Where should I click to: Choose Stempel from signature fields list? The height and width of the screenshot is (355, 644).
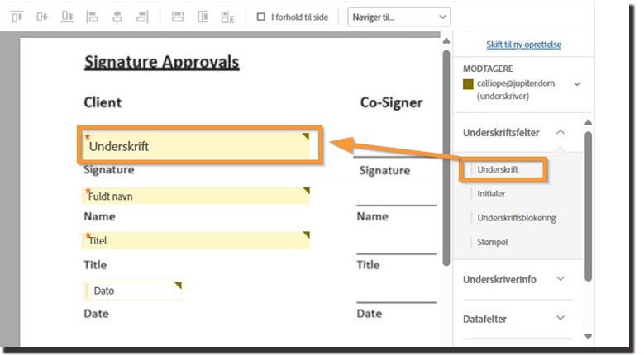click(492, 242)
